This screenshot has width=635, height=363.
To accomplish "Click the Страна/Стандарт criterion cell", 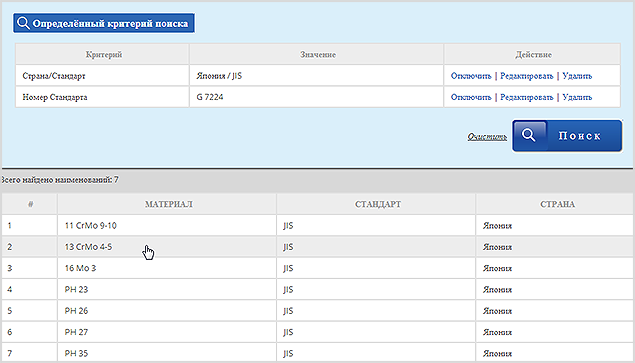I will coord(102,76).
